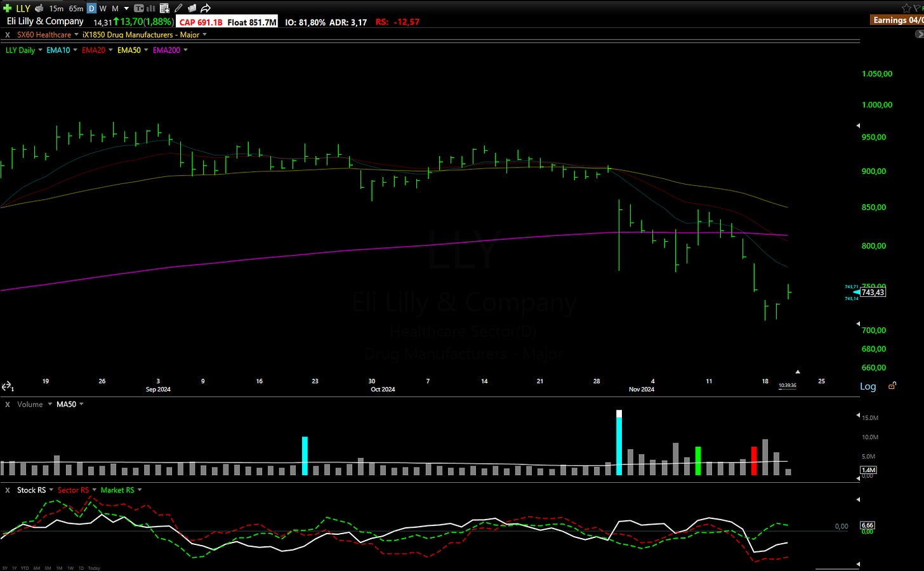Click the Eli Lilly & Company name
The height and width of the screenshot is (571, 924).
click(45, 21)
